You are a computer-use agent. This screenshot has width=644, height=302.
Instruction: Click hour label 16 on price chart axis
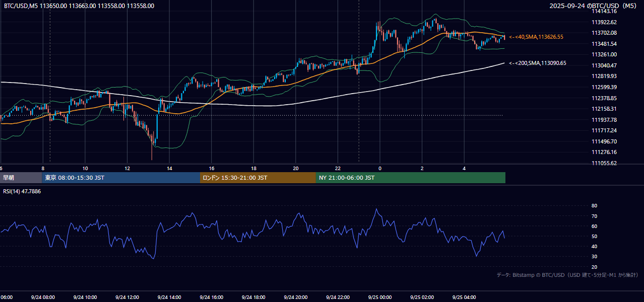tap(212, 168)
